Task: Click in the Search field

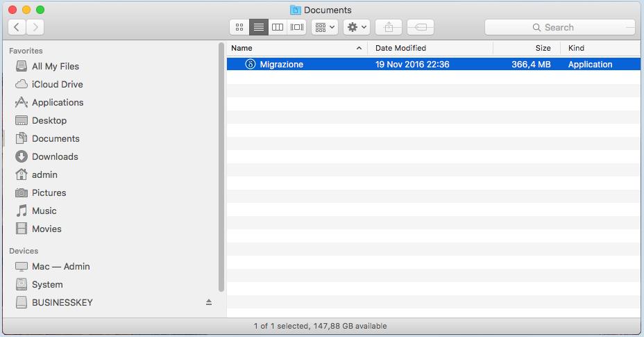Action: 559,27
